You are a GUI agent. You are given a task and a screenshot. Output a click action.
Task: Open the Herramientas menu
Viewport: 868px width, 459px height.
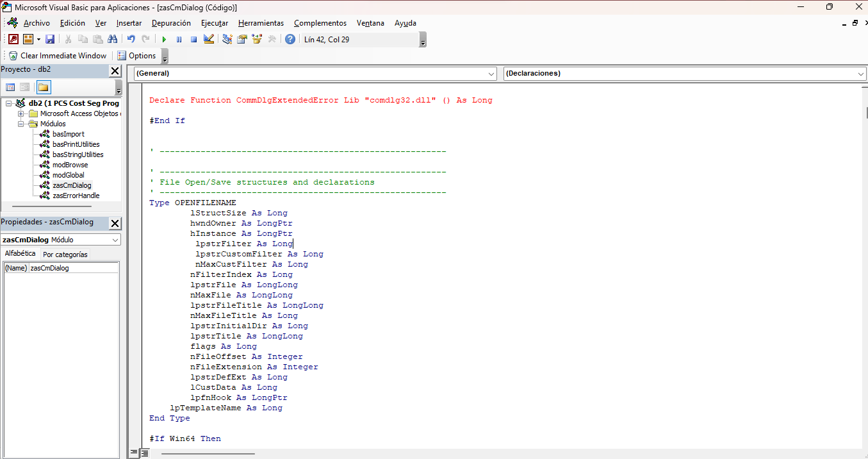(261, 23)
